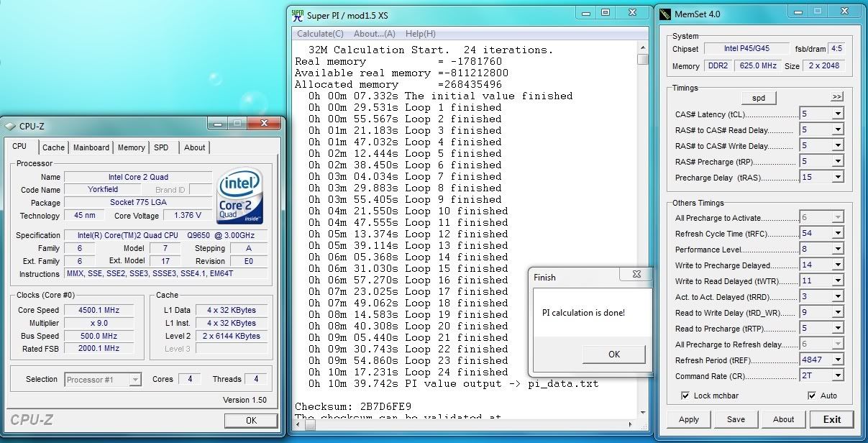Click the memory size value '2 x 2048'
The height and width of the screenshot is (443, 868).
point(823,66)
